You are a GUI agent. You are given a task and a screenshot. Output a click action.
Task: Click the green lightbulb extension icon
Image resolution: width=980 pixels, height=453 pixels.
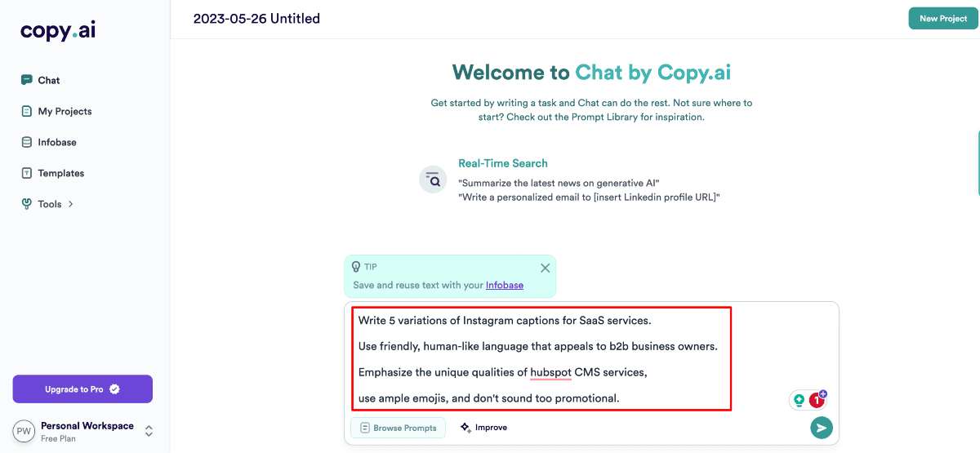(799, 400)
